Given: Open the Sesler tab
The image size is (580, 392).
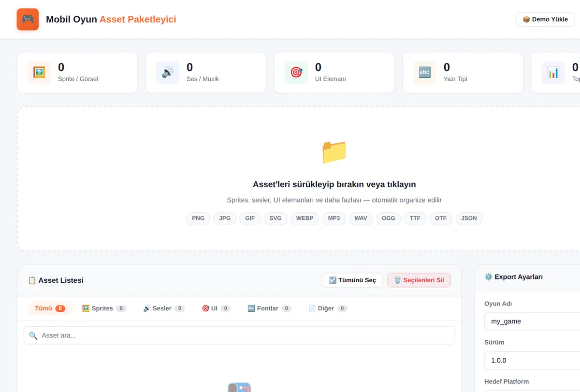Looking at the screenshot, I should tap(164, 308).
